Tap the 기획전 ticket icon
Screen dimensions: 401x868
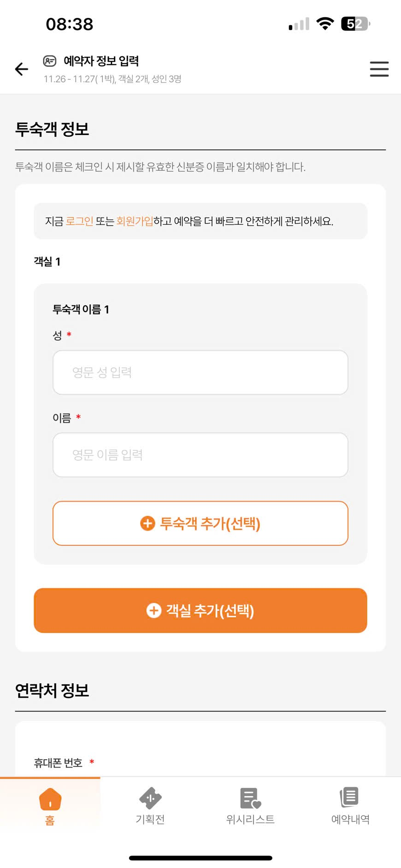click(x=150, y=798)
